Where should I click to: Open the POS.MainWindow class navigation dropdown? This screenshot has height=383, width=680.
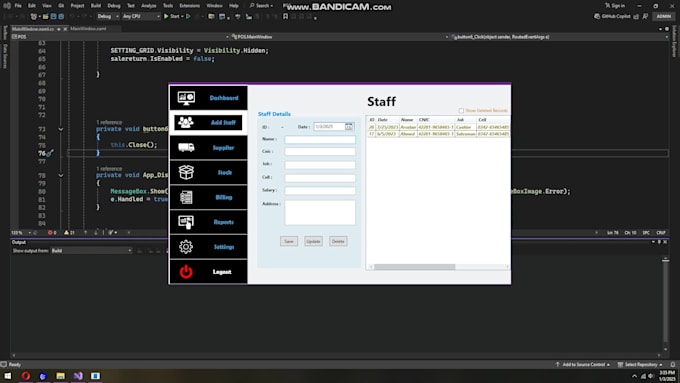[x=339, y=37]
